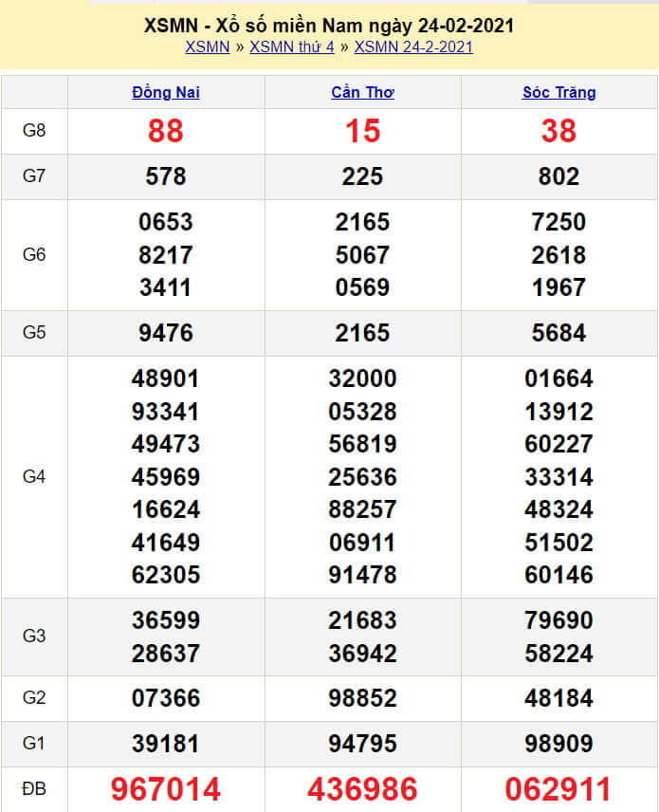Click G4 number 45969
Image resolution: width=659 pixels, height=812 pixels.
tap(166, 477)
